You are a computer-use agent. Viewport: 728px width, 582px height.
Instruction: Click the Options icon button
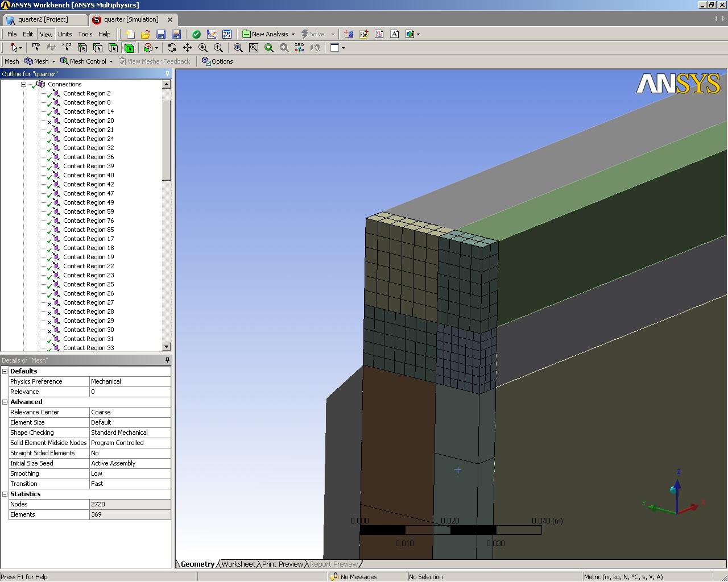tap(217, 61)
